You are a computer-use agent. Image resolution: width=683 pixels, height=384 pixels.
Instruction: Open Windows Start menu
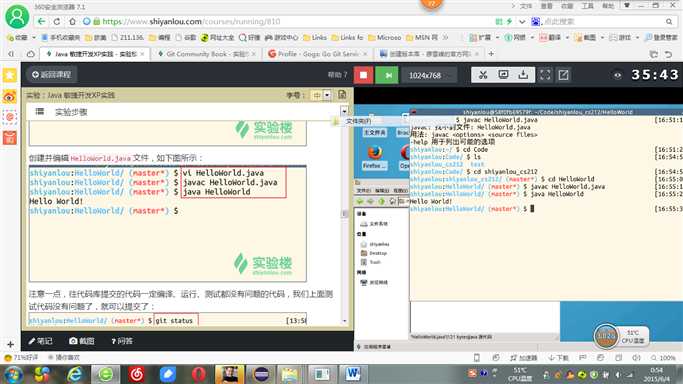coord(12,374)
